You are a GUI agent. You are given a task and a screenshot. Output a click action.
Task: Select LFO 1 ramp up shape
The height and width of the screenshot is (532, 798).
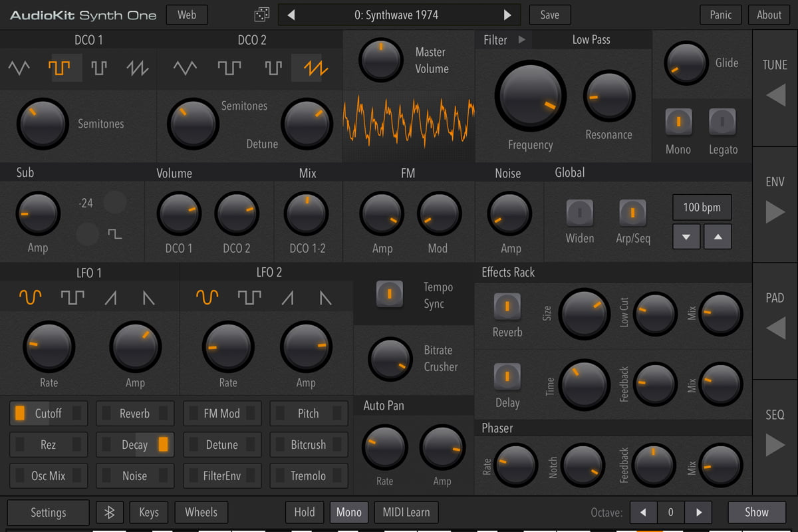coord(110,298)
